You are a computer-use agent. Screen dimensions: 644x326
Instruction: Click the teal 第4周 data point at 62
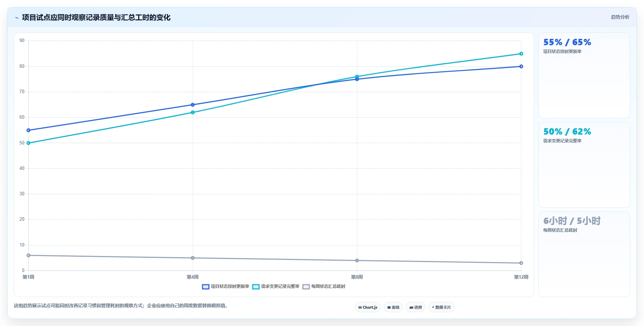tap(193, 112)
